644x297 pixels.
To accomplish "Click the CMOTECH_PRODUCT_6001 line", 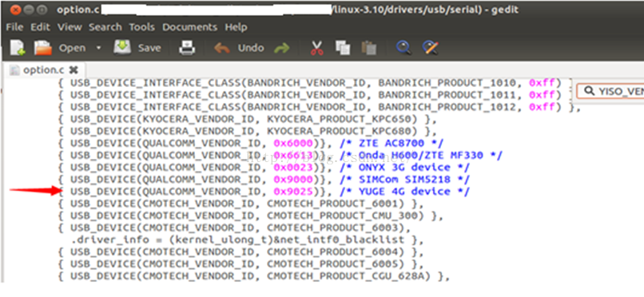I will pyautogui.click(x=241, y=204).
